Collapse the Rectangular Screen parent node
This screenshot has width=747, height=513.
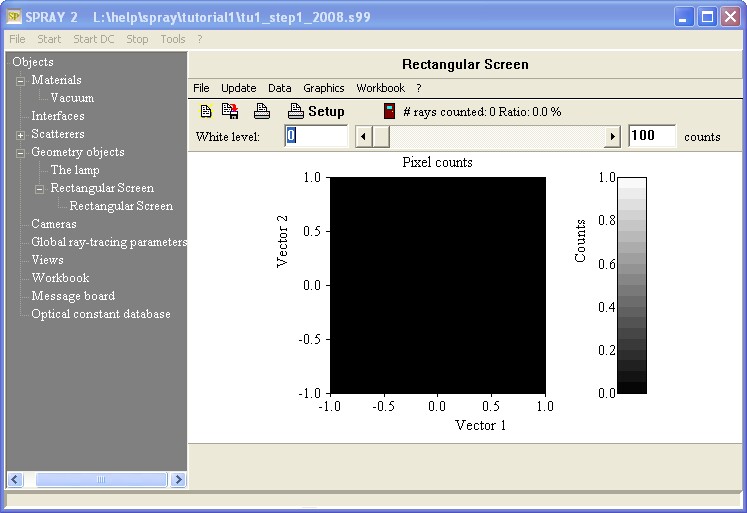click(40, 189)
